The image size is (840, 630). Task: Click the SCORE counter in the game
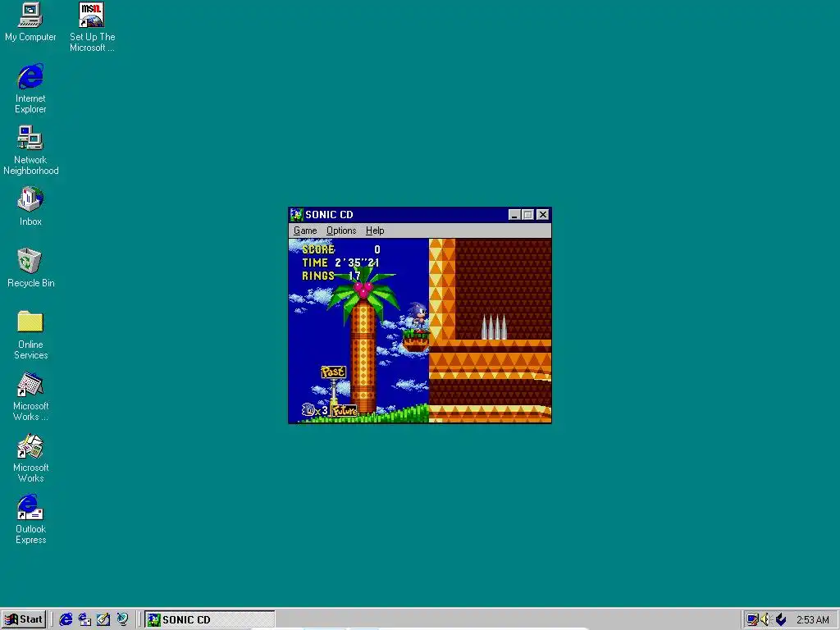(341, 249)
